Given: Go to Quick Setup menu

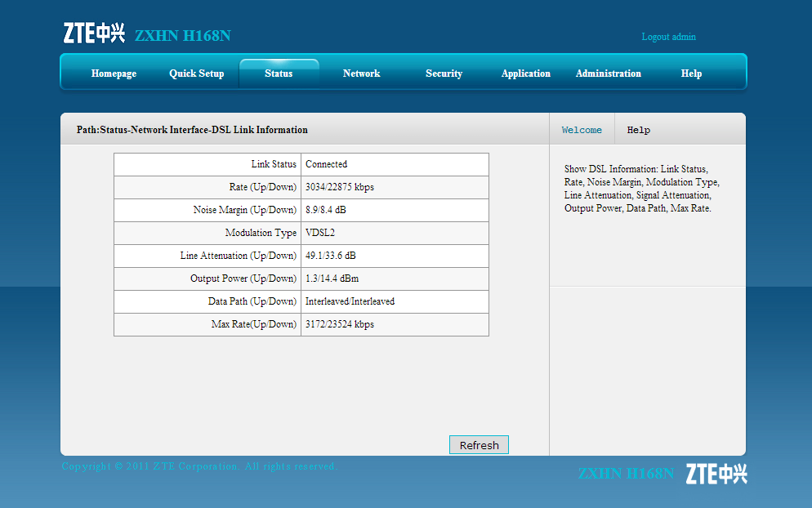Looking at the screenshot, I should point(197,74).
